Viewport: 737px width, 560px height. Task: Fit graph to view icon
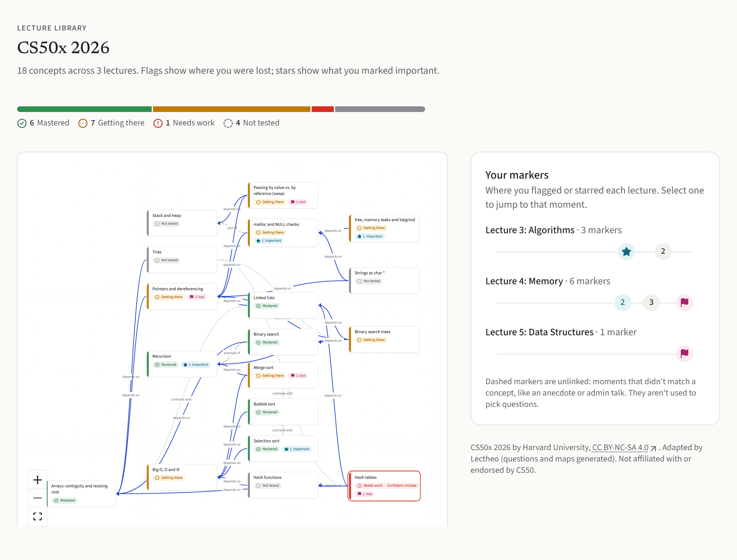[x=38, y=516]
